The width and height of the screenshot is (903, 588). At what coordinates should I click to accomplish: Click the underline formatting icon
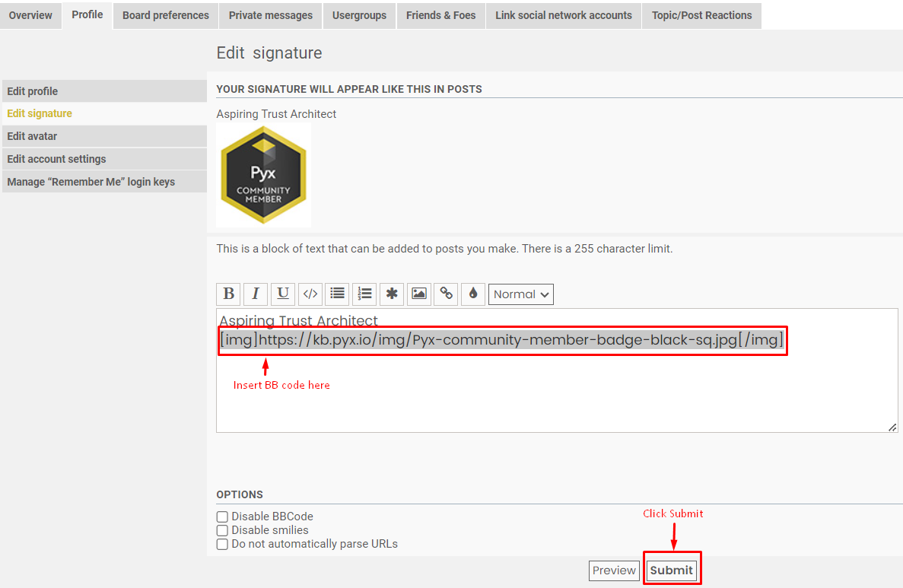pos(283,294)
